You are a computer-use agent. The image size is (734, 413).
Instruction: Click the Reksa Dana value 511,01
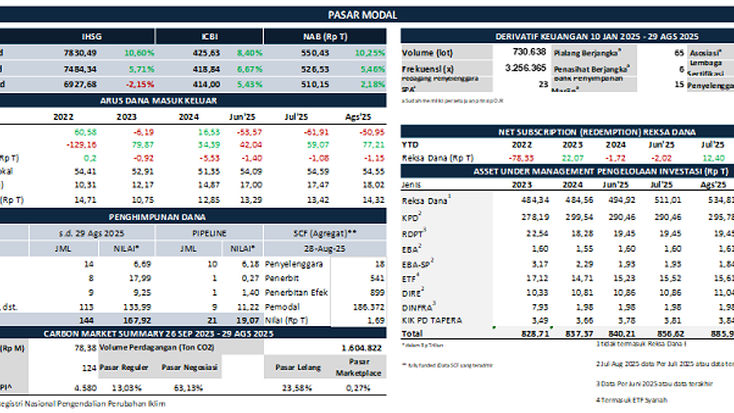point(668,200)
